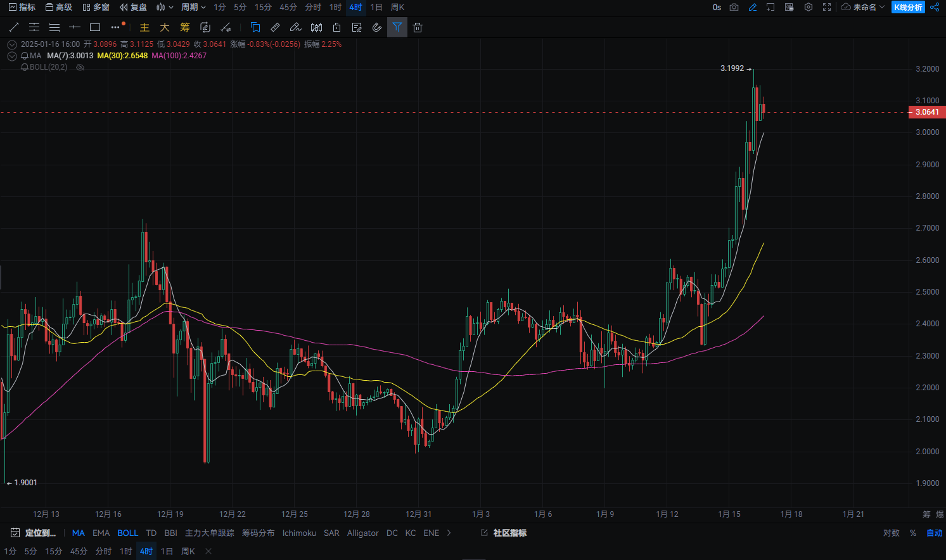946x560 pixels.
Task: Open the 周期 period dropdown
Action: point(191,7)
